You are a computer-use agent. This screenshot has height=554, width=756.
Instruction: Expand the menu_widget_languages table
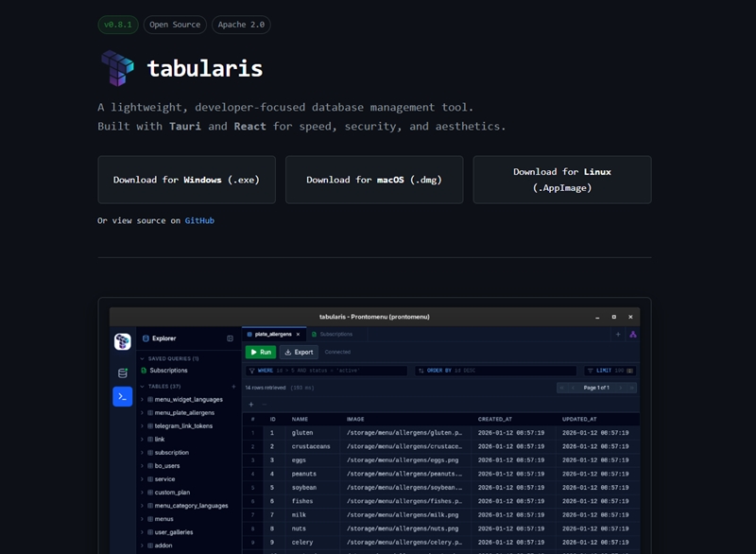(143, 400)
